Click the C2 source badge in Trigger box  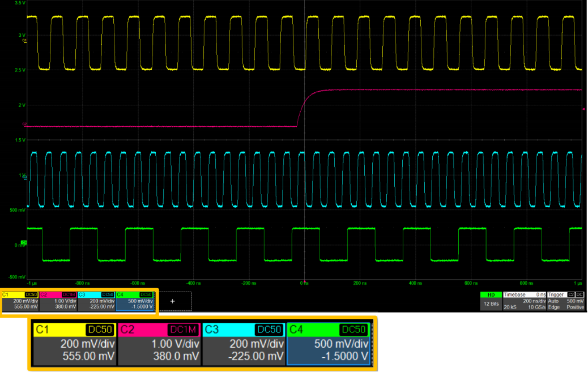coord(571,295)
